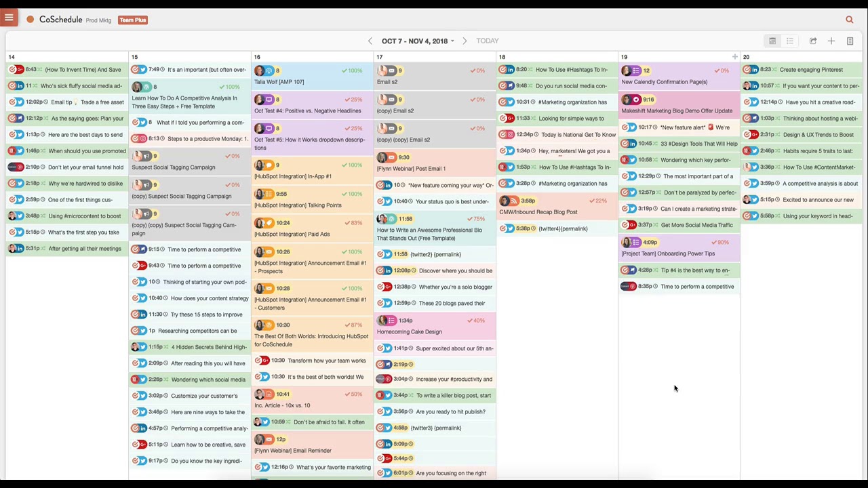Go to next date range arrow

(465, 41)
